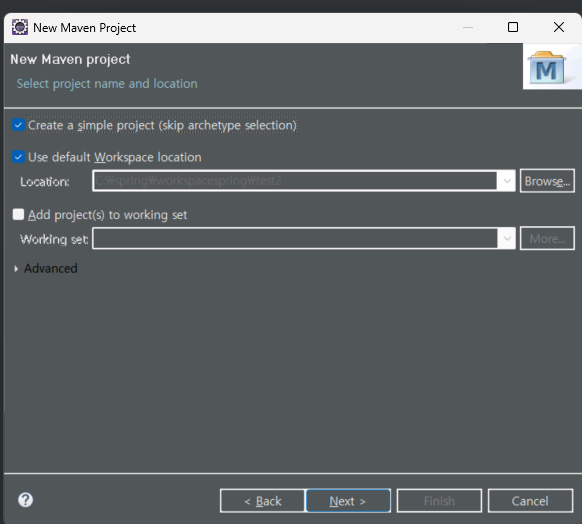The image size is (582, 524).
Task: Enable Add project(s) to working set
Action: 18,214
